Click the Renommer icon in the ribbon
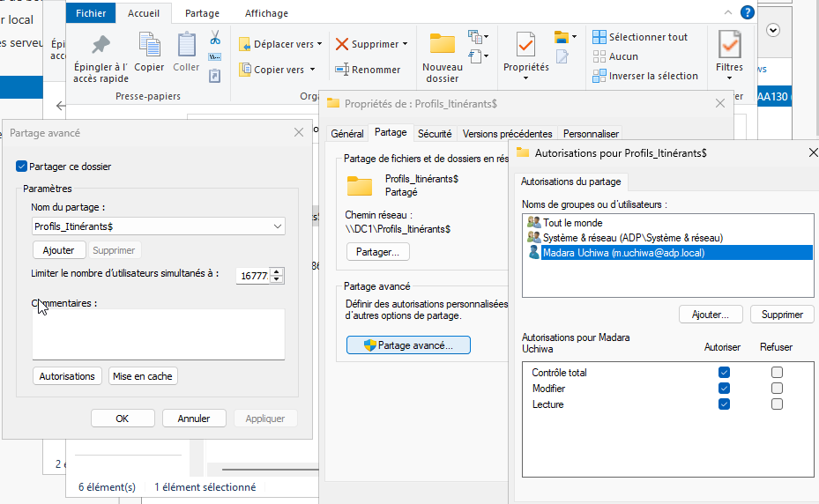 pos(342,70)
